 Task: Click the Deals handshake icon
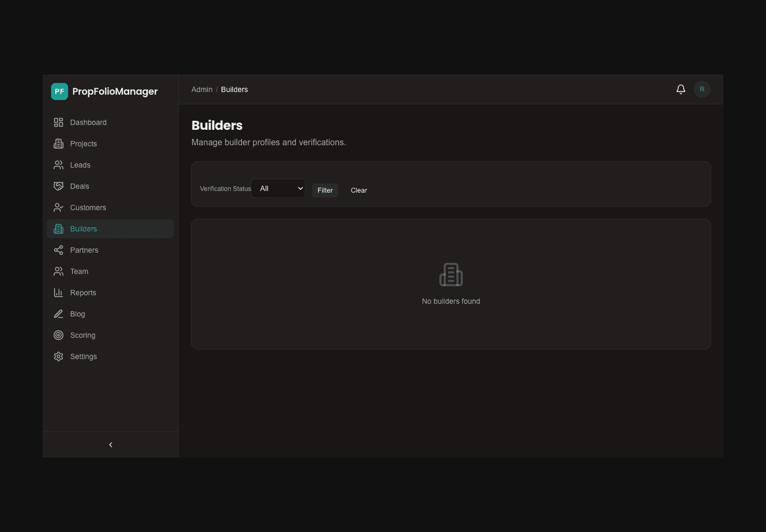click(59, 186)
